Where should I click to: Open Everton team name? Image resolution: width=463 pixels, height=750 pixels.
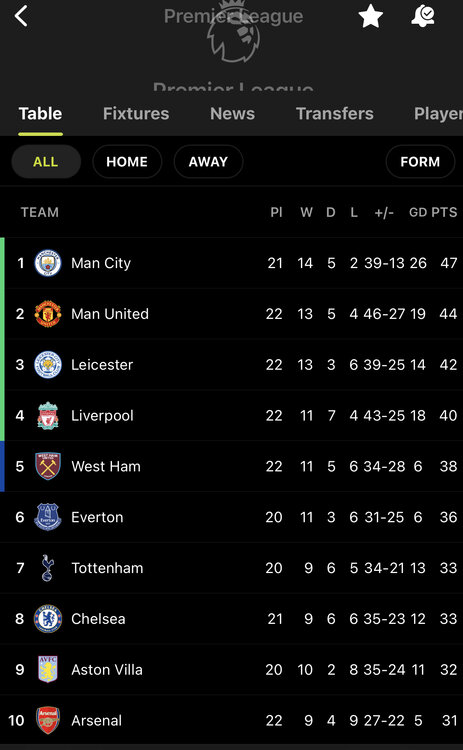click(x=97, y=517)
